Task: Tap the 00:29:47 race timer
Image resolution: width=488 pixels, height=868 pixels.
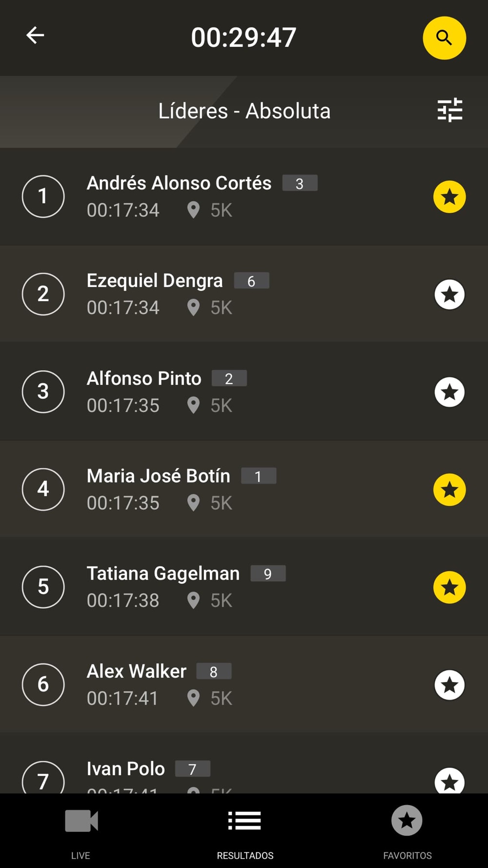Action: click(244, 38)
